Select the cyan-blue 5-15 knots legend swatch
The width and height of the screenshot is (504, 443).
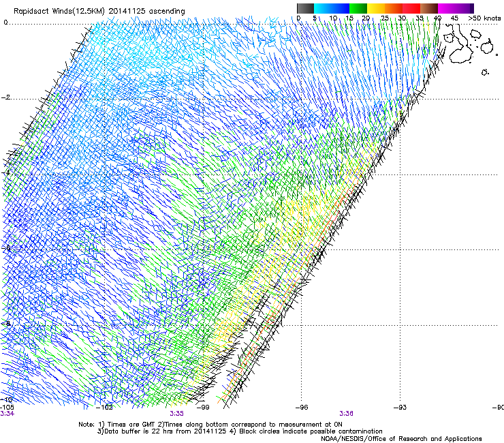(x=332, y=8)
